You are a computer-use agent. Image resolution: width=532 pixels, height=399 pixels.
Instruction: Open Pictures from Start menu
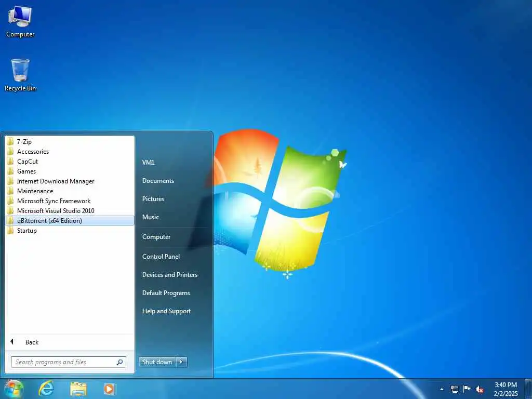coord(153,199)
